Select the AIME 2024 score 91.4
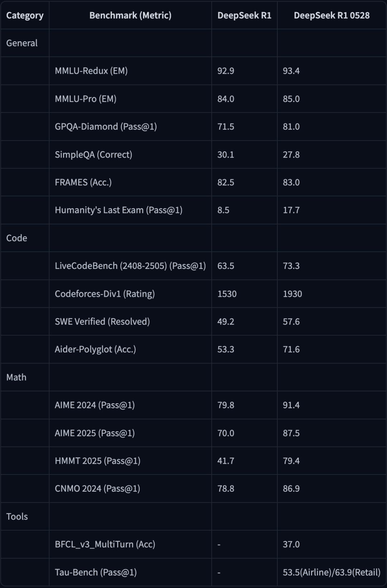Screen dimensions: 387x588 [291, 405]
